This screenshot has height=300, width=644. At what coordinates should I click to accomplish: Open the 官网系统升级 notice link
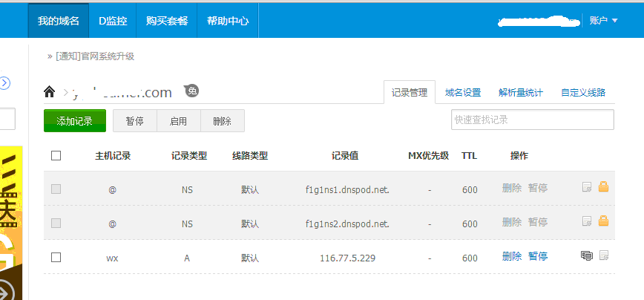[95, 56]
